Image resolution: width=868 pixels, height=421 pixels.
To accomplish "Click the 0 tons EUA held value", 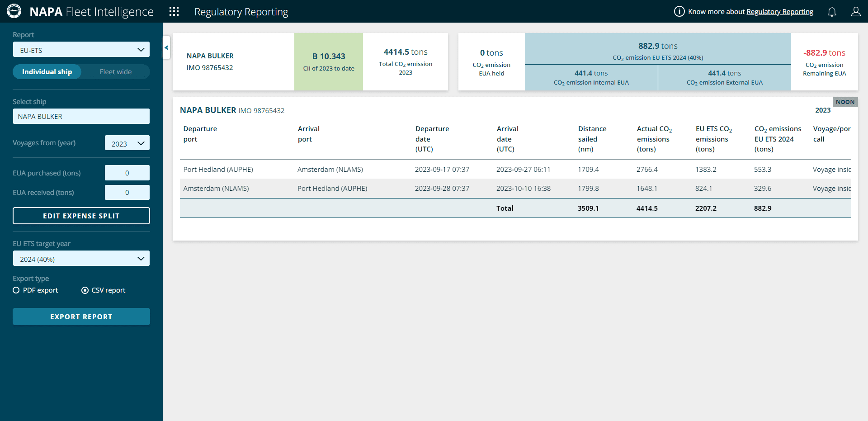I will click(x=491, y=53).
